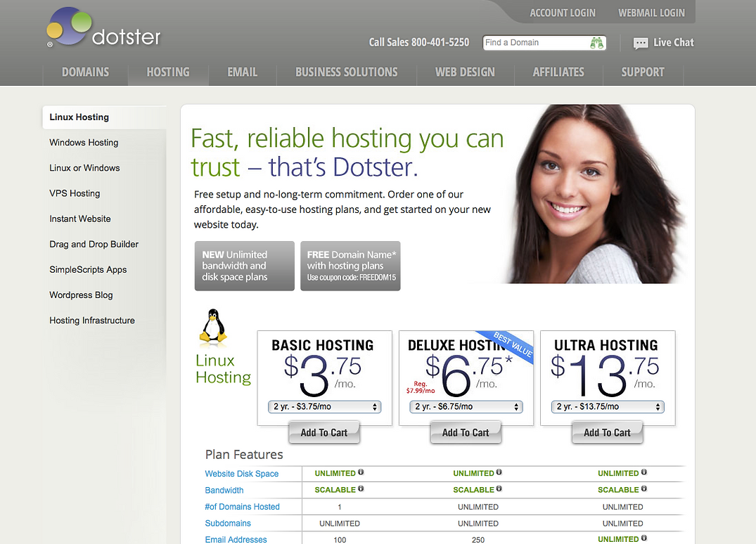756x544 pixels.
Task: Click the Reg. $7.99/mo text
Action: [x=421, y=387]
